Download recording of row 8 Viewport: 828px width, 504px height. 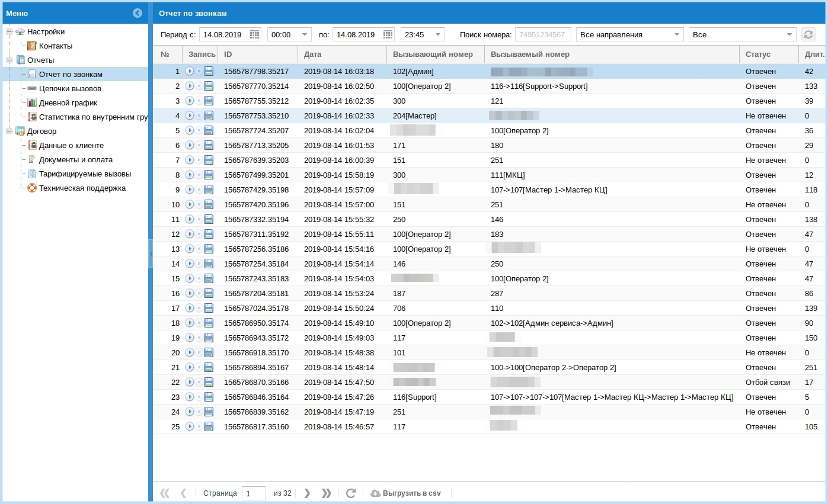[x=209, y=175]
